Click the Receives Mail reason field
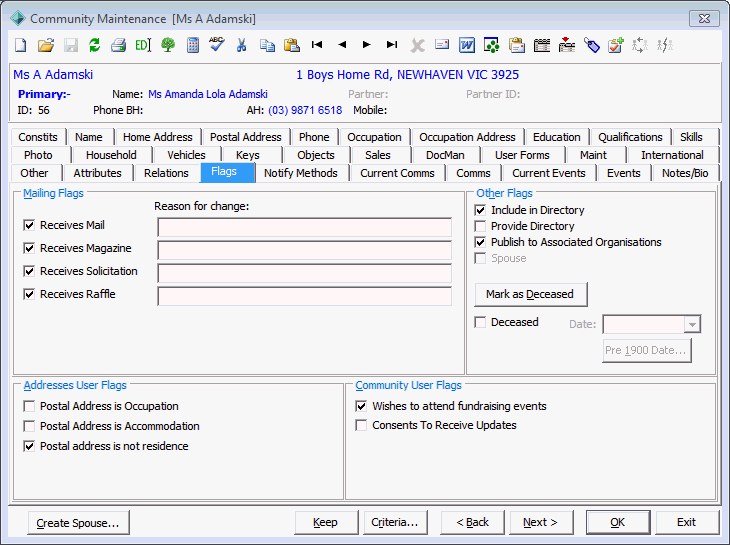Viewport: 730px width, 545px height. coord(304,227)
